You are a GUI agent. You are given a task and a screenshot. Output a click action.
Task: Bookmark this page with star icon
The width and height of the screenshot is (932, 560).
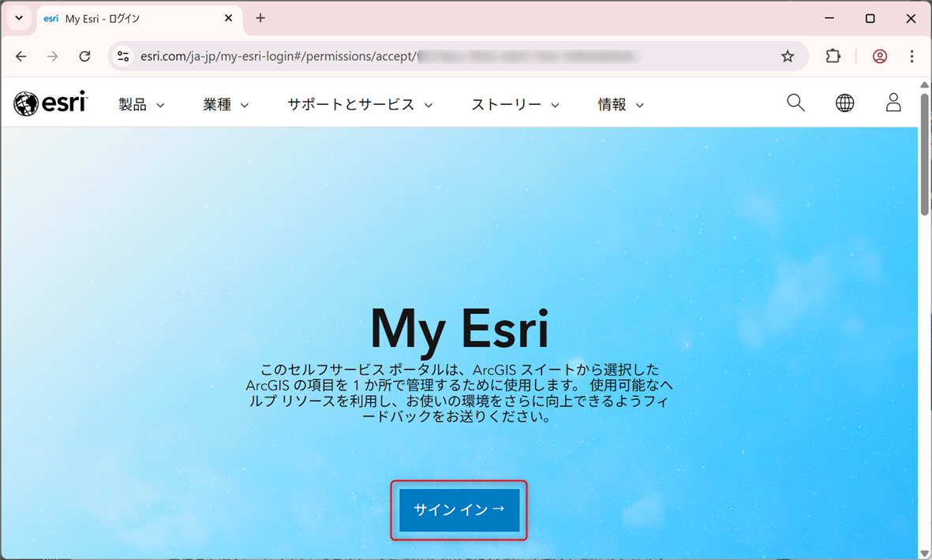pyautogui.click(x=788, y=57)
